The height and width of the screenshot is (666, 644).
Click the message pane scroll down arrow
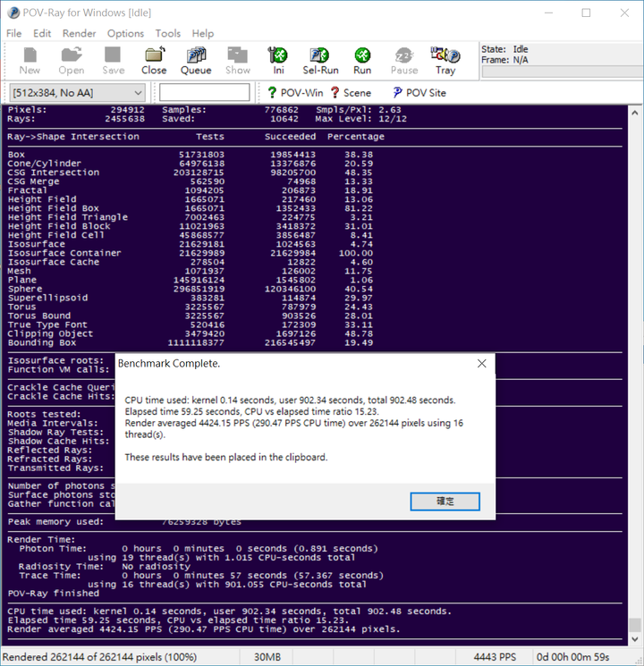pos(635,639)
